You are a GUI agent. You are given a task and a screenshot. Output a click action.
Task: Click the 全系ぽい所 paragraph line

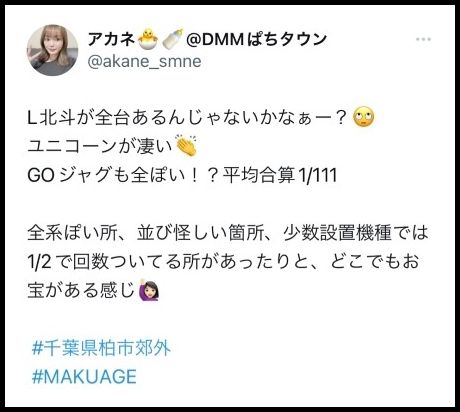click(x=228, y=232)
